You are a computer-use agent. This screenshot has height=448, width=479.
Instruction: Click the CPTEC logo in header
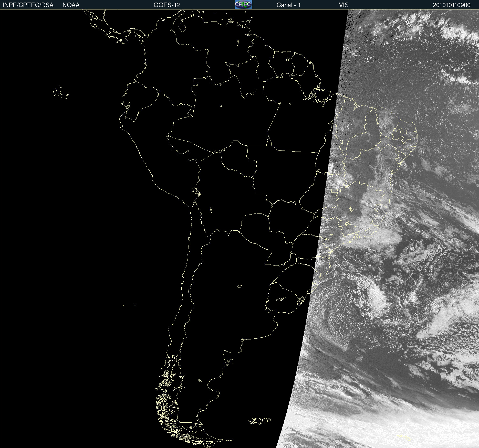(243, 5)
